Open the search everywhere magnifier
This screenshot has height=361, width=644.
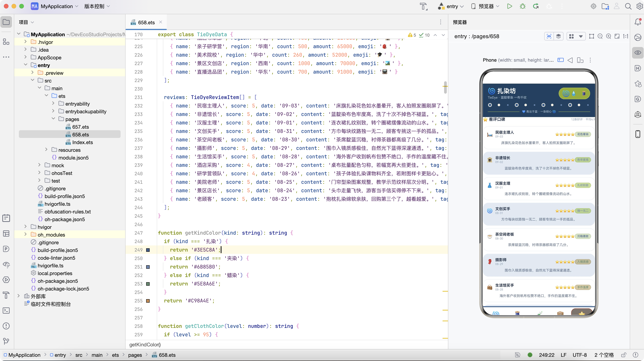[628, 6]
